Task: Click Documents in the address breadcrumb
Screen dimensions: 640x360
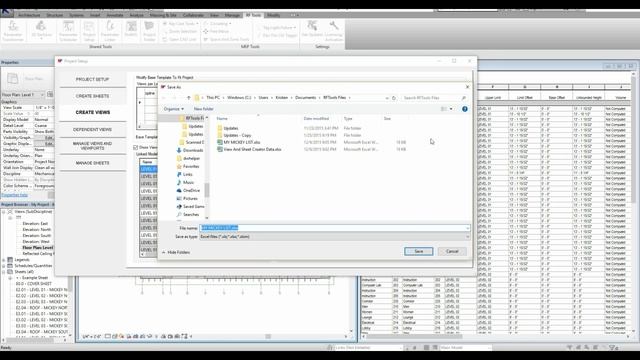Action: click(x=305, y=98)
